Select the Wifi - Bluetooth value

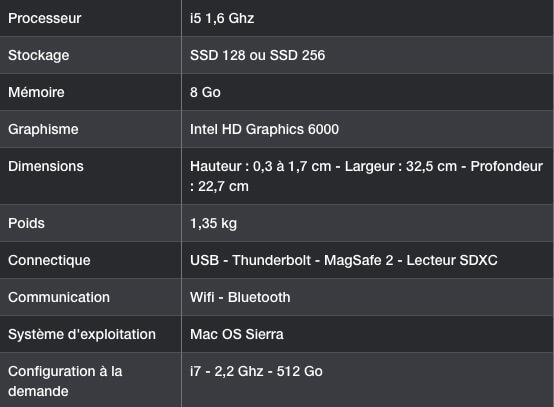(240, 297)
